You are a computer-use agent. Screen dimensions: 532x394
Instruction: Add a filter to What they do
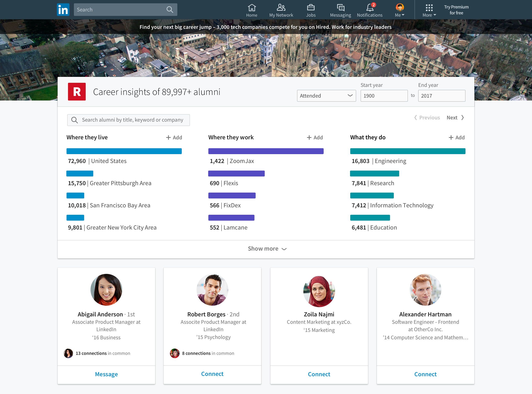[x=456, y=138]
